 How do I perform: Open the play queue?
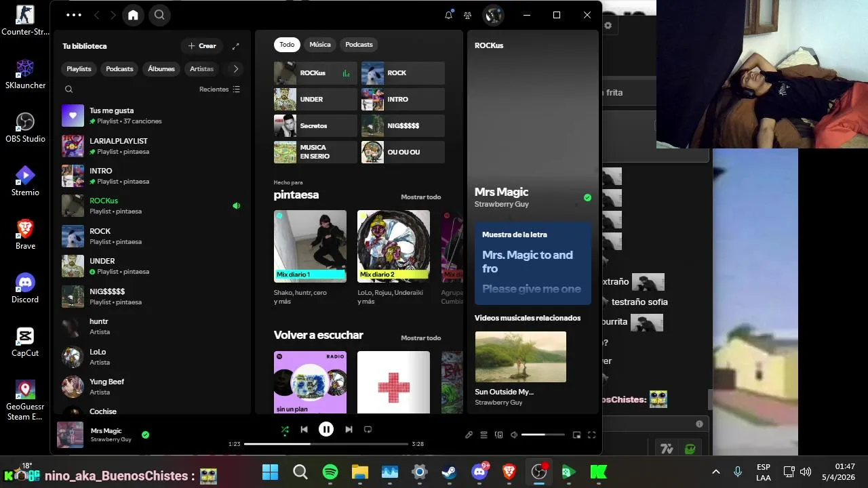[x=484, y=435]
